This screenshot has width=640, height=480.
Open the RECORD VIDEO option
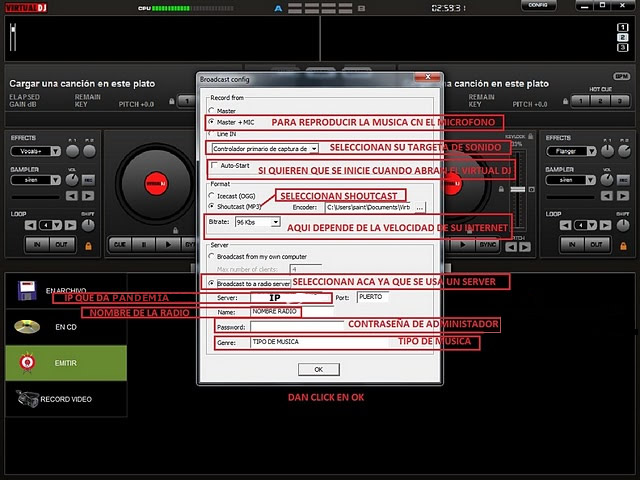click(66, 399)
